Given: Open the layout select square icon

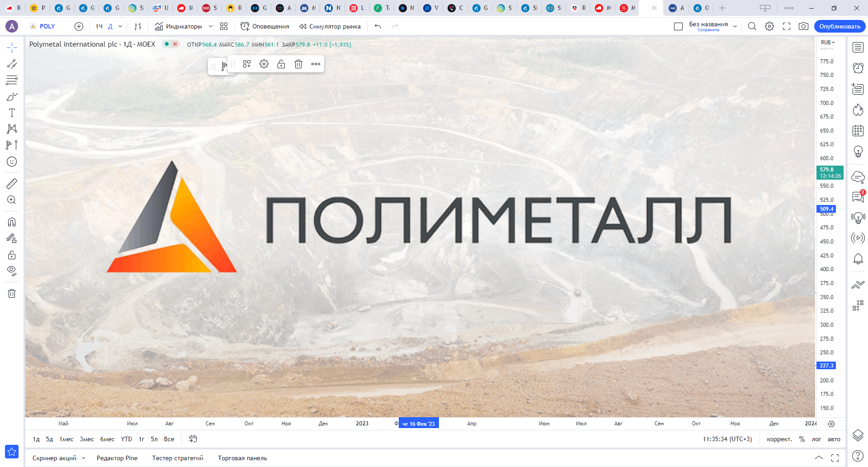Looking at the screenshot, I should (x=678, y=26).
